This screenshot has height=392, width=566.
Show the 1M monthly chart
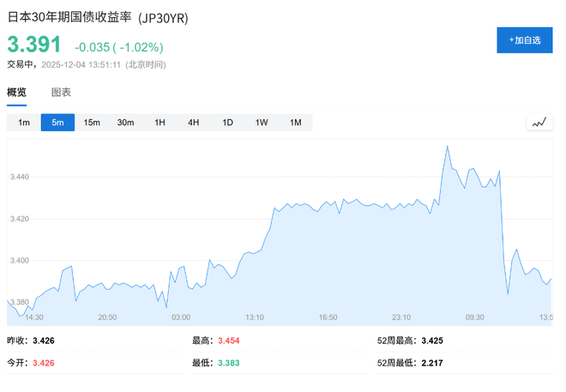[295, 123]
